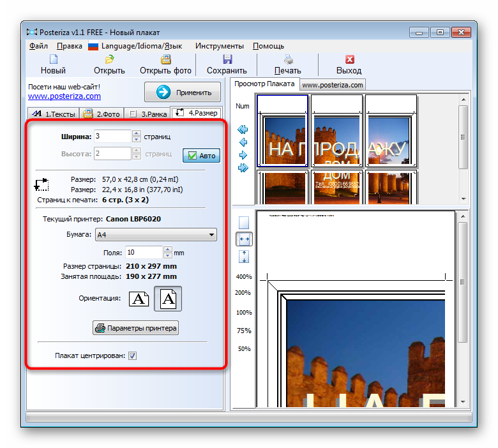
Task: Set zoom to 50%
Action: click(x=245, y=349)
